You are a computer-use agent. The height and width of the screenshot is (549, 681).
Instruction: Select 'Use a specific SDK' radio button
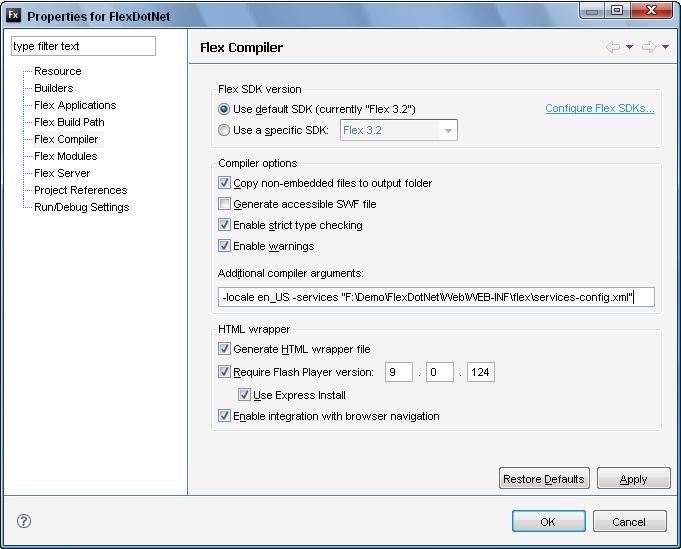(224, 131)
